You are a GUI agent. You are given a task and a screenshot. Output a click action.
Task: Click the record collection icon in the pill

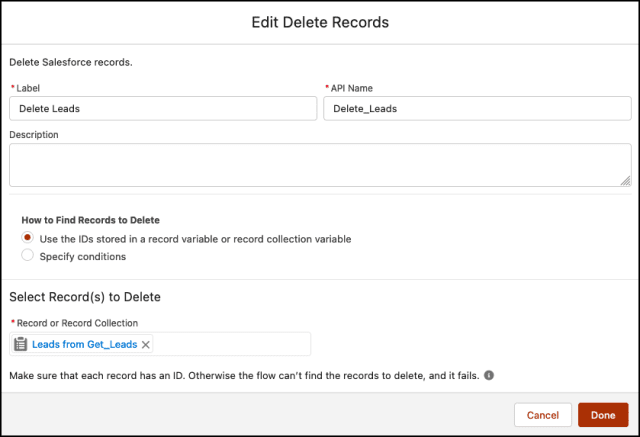click(x=21, y=344)
